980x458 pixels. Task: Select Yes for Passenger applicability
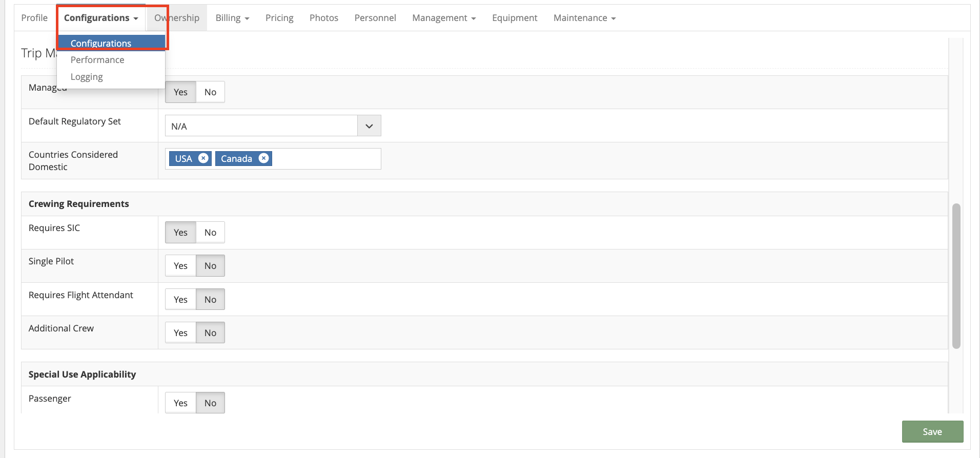point(180,403)
